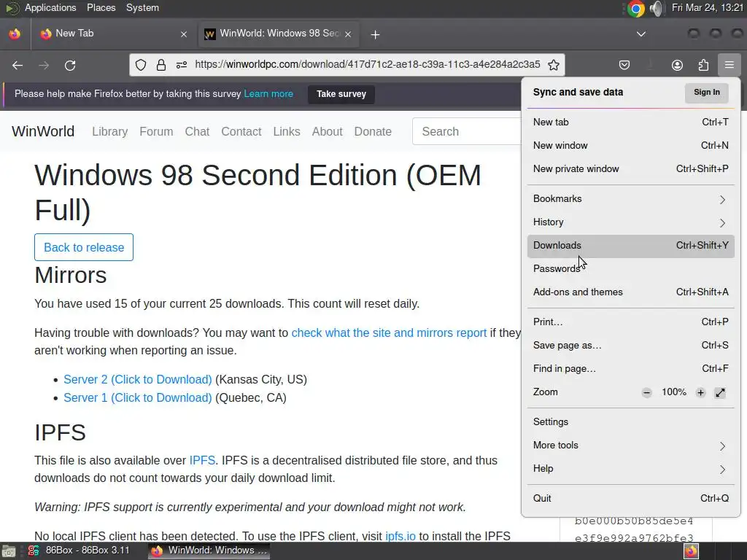Select Print… from the menu
The width and height of the screenshot is (747, 560).
pyautogui.click(x=631, y=322)
